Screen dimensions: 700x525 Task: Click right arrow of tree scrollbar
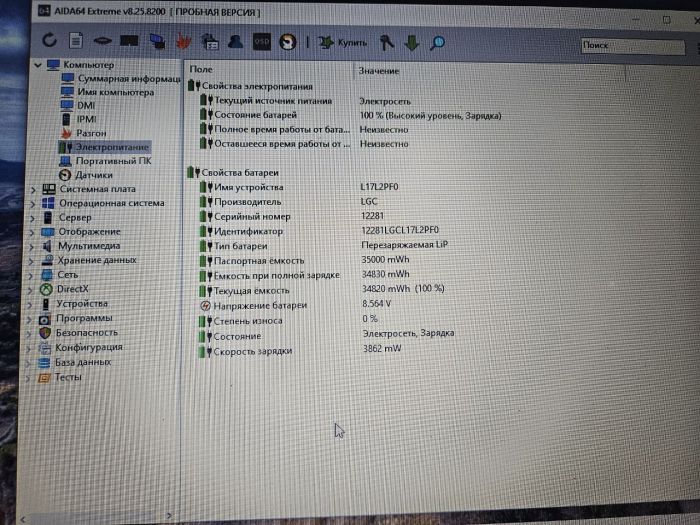(169, 516)
